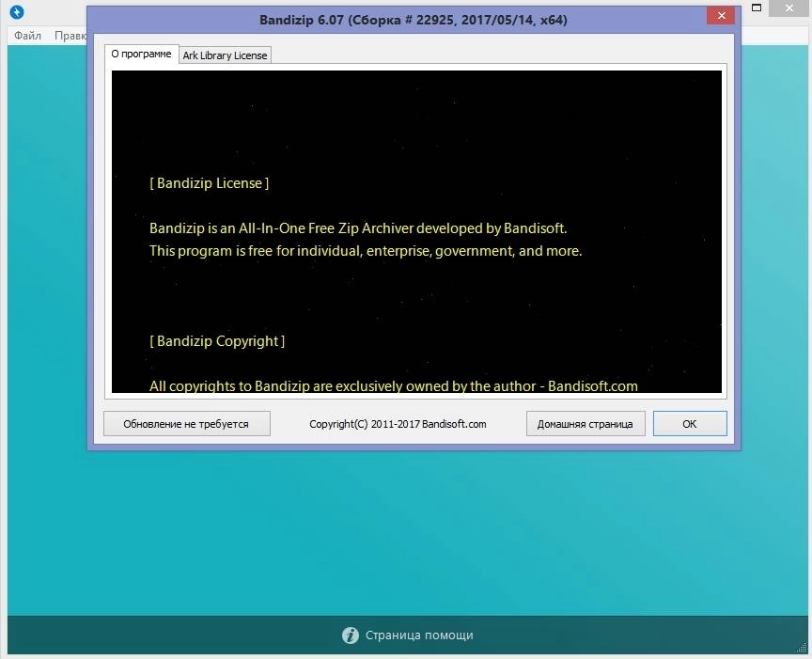812x659 pixels.
Task: Click the [ Bandizip License ] heading
Action: point(210,183)
